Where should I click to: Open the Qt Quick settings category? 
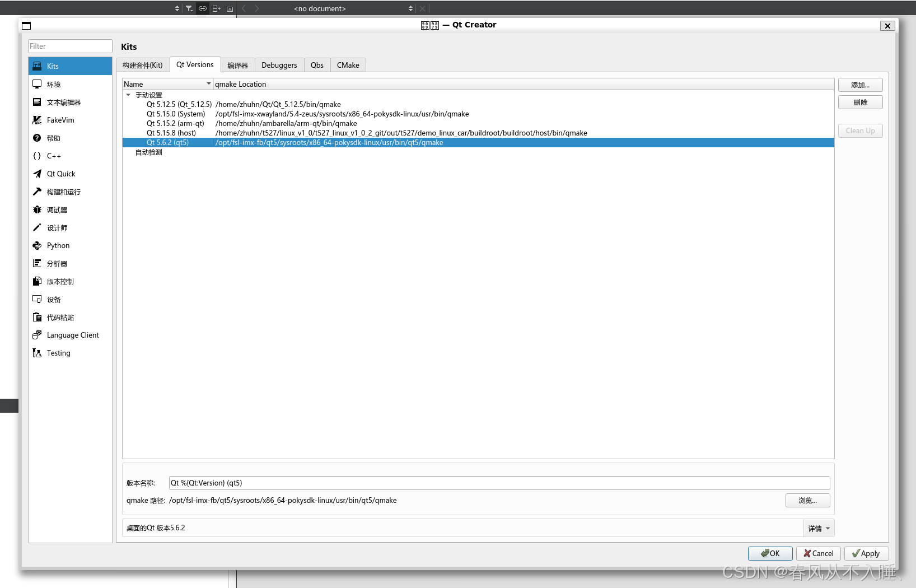click(x=70, y=174)
